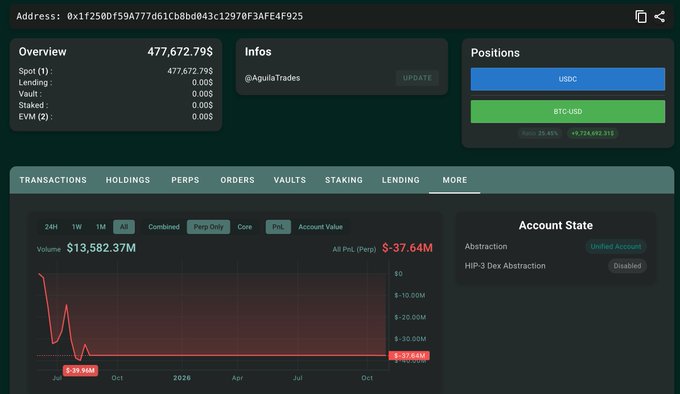Click the Disabled HIP-3 Dex Abstraction badge
Screen dimensions: 680x394
coord(627,266)
